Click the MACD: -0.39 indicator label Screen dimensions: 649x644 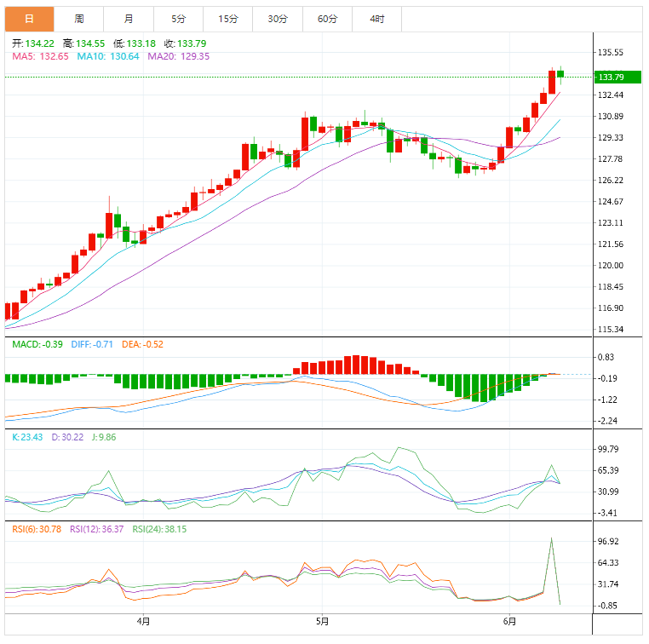(37, 344)
